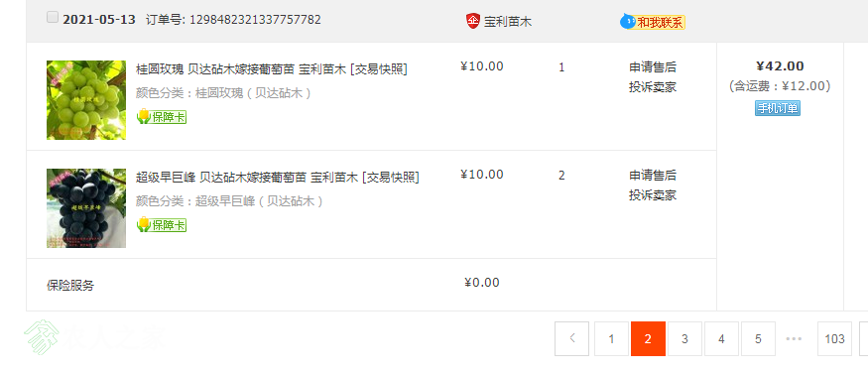This screenshot has height=373, width=868.
Task: Go to page 3 of orders
Action: [684, 338]
